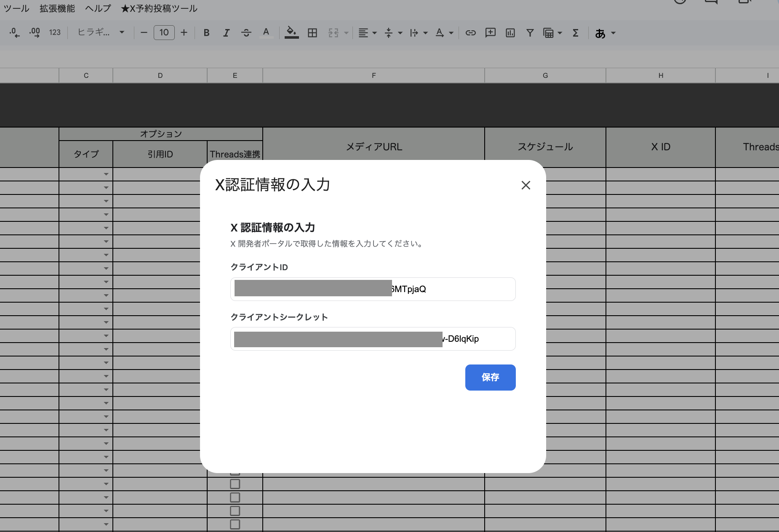Toggle strikethrough formatting
779x532 pixels.
246,32
